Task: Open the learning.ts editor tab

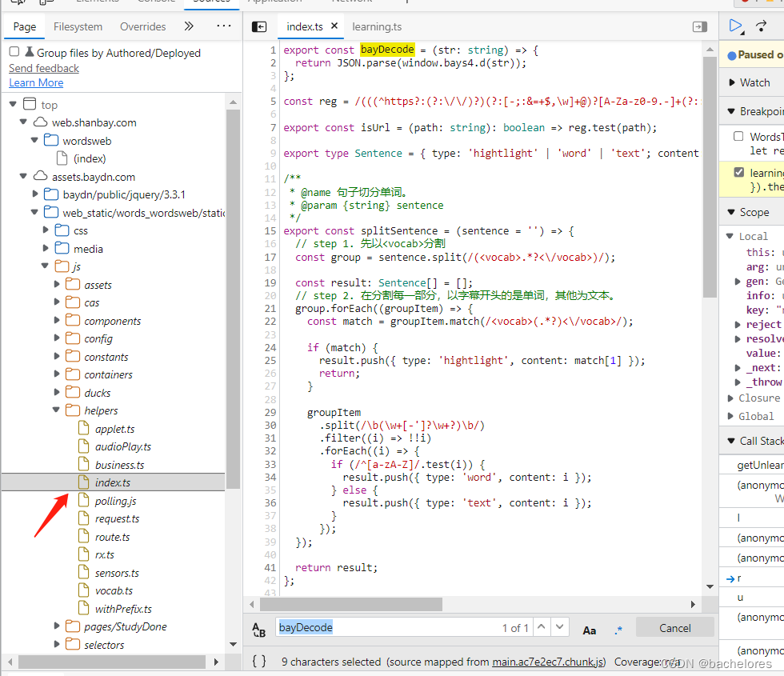Action: click(377, 27)
